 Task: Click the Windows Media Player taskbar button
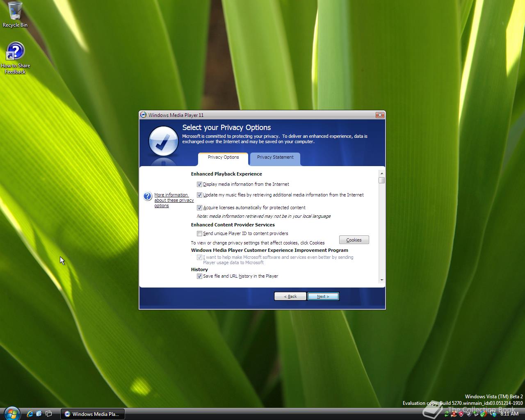[x=92, y=414]
